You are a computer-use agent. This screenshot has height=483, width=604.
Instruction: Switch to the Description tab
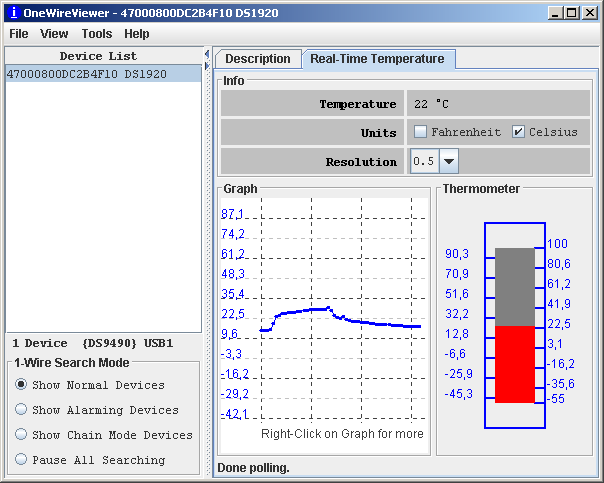[258, 59]
